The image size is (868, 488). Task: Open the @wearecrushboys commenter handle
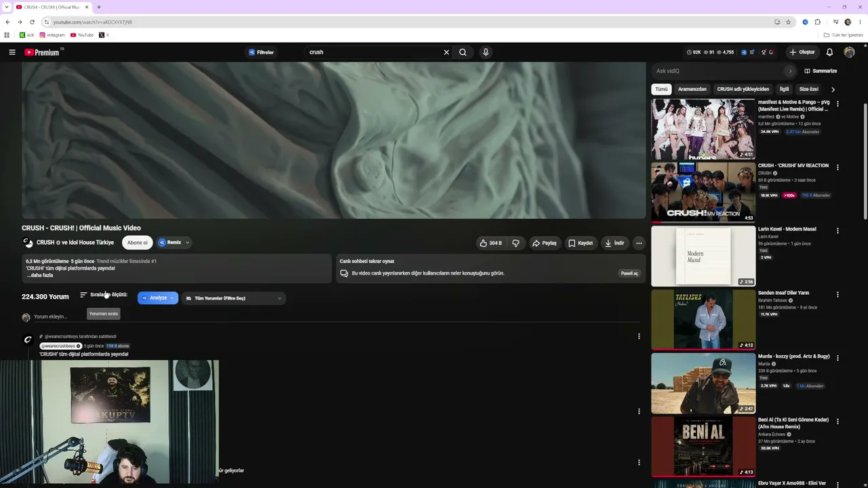pos(61,346)
